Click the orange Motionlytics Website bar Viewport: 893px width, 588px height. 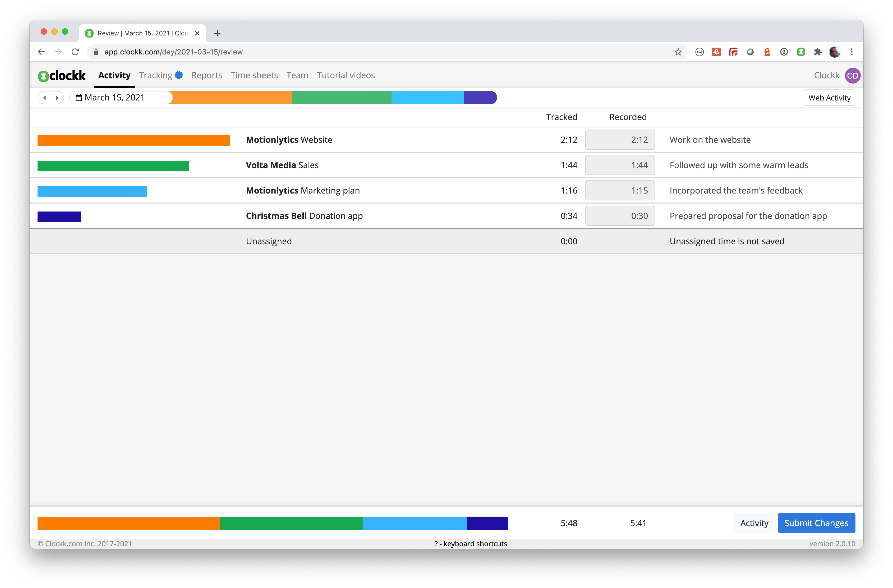click(x=134, y=140)
